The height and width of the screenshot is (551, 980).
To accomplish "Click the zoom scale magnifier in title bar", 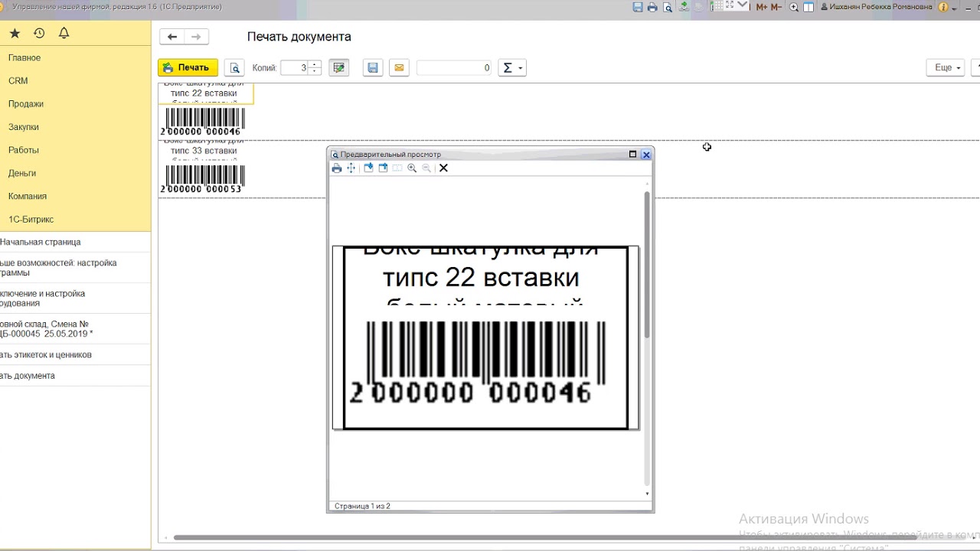I will point(794,7).
